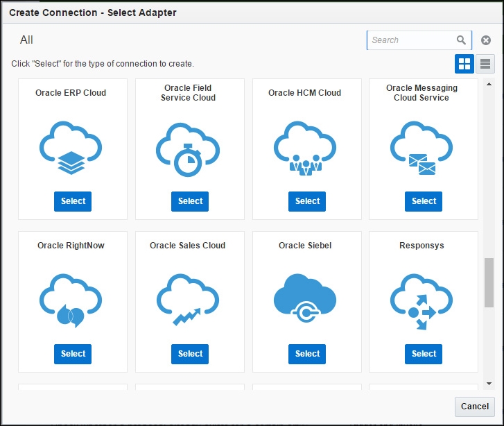Screen dimensions: 504x426
Task: Click the scrollbar down arrow
Action: pos(489,384)
